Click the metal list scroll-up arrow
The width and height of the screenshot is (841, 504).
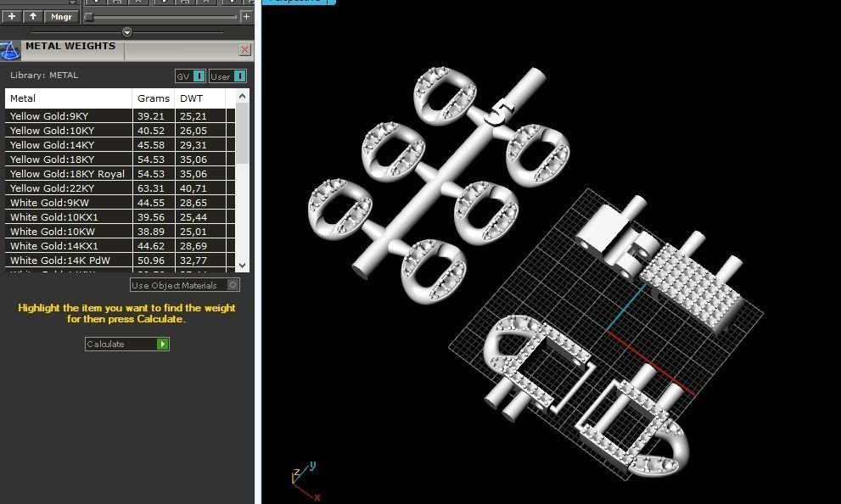[243, 97]
